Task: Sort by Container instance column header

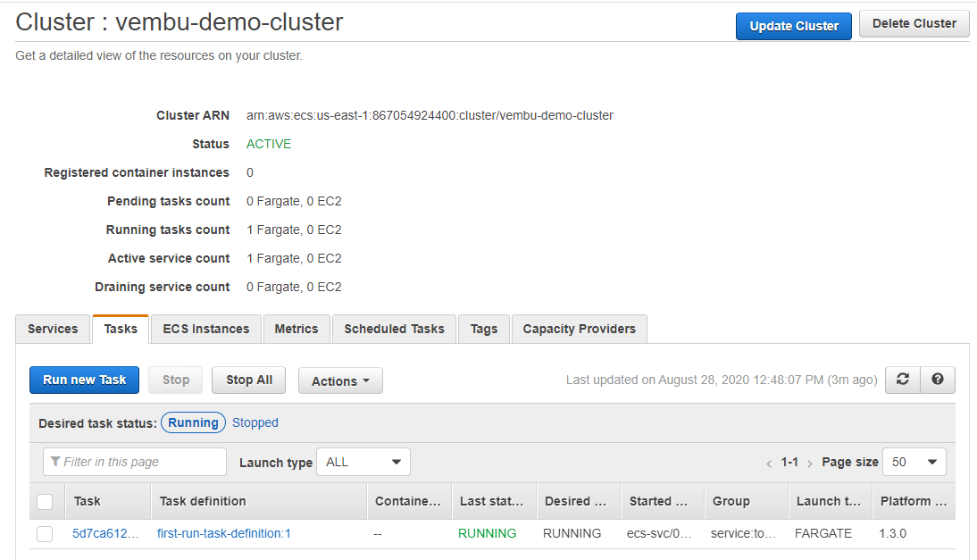Action: [407, 501]
